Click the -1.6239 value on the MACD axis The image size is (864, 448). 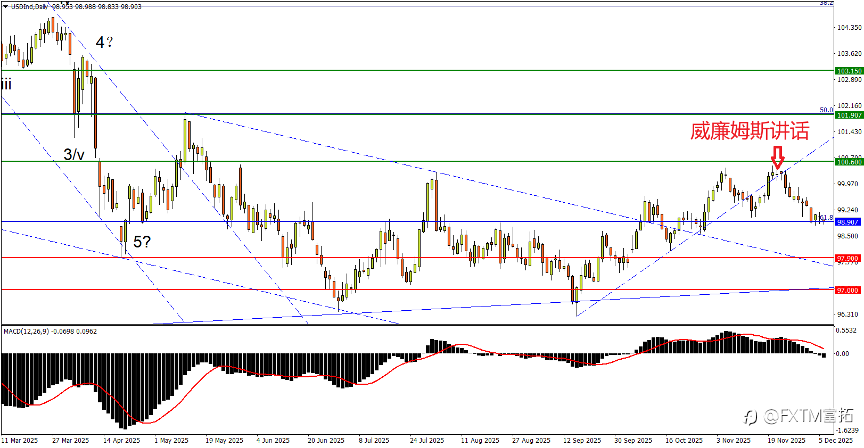848,430
